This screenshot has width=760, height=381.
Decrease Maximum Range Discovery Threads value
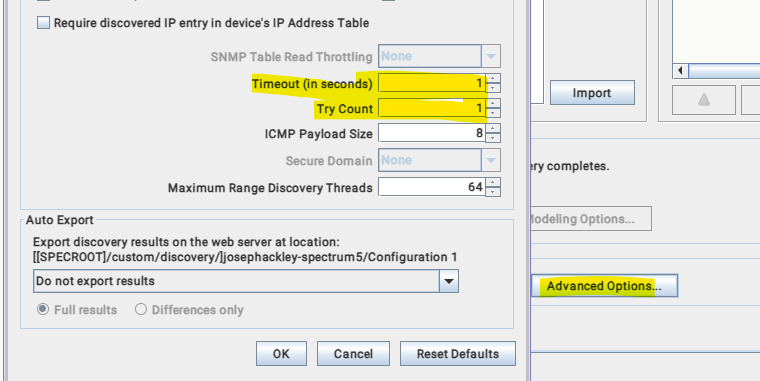(493, 192)
